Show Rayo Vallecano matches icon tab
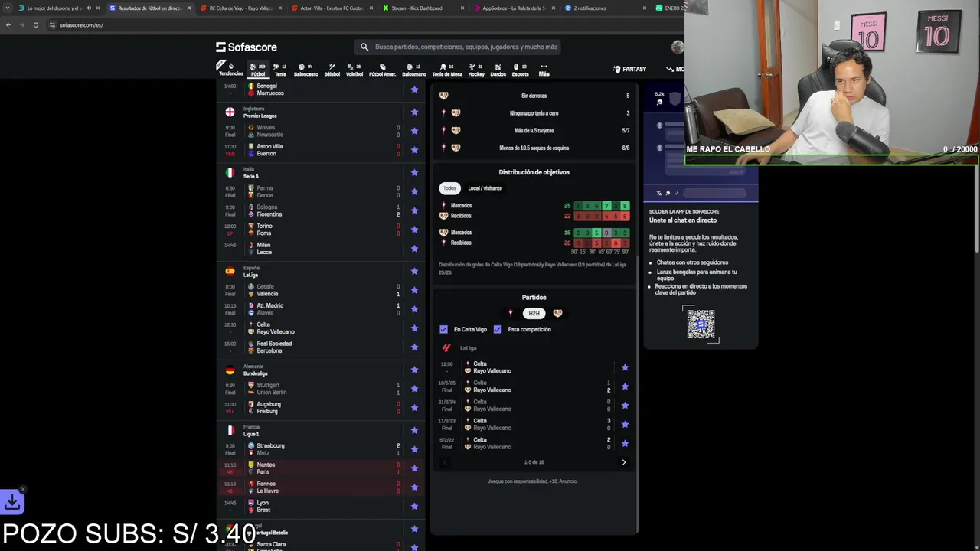 (x=557, y=313)
